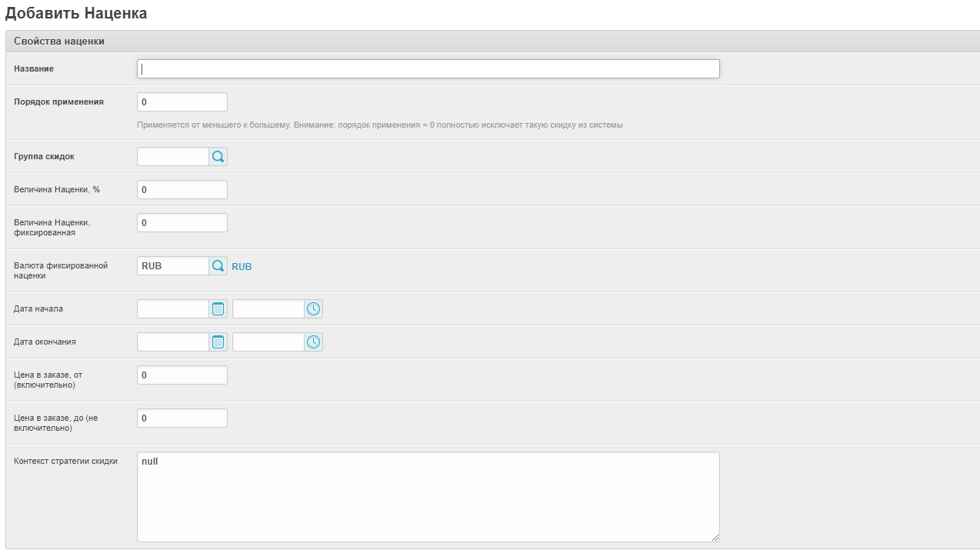
Task: Click the Цена в заказе, до field
Action: tap(182, 418)
